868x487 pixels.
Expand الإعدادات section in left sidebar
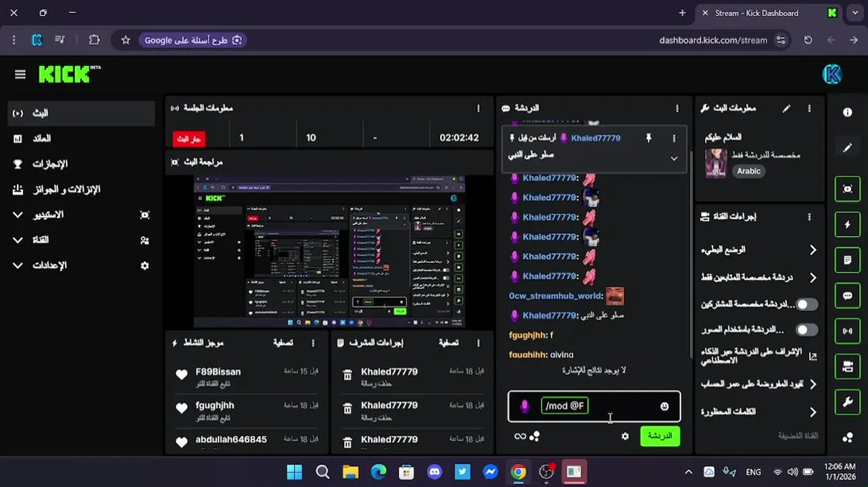click(x=18, y=265)
